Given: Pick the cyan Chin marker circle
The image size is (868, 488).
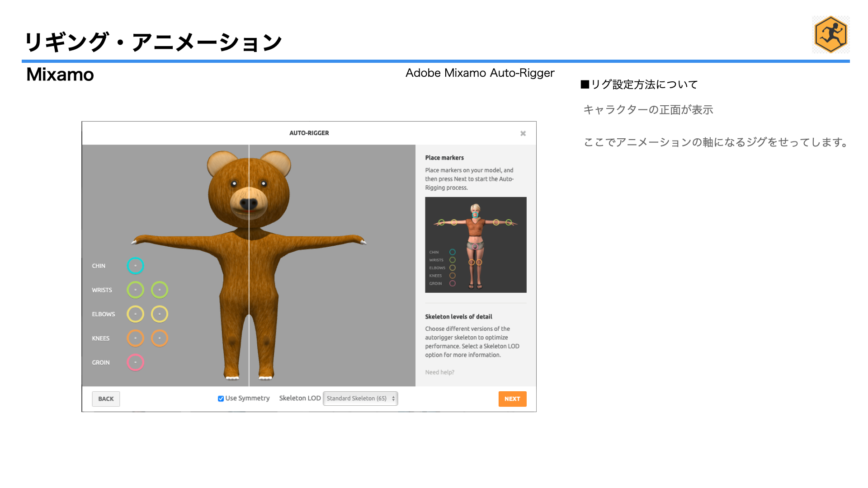Looking at the screenshot, I should pyautogui.click(x=135, y=266).
